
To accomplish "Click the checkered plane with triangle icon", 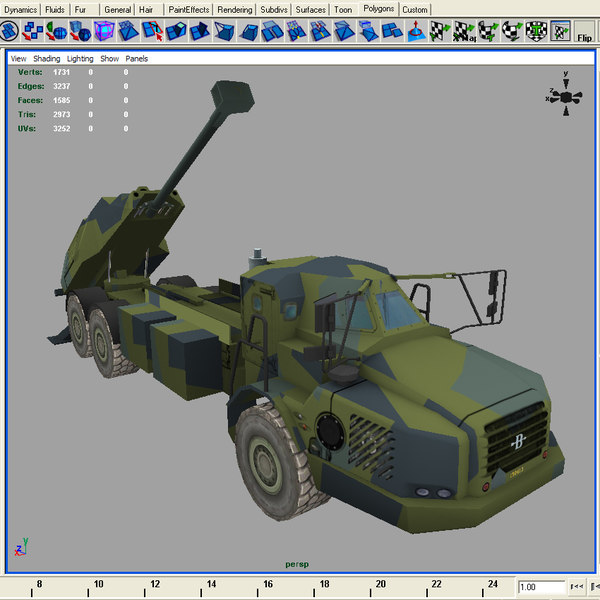I will click(x=128, y=31).
